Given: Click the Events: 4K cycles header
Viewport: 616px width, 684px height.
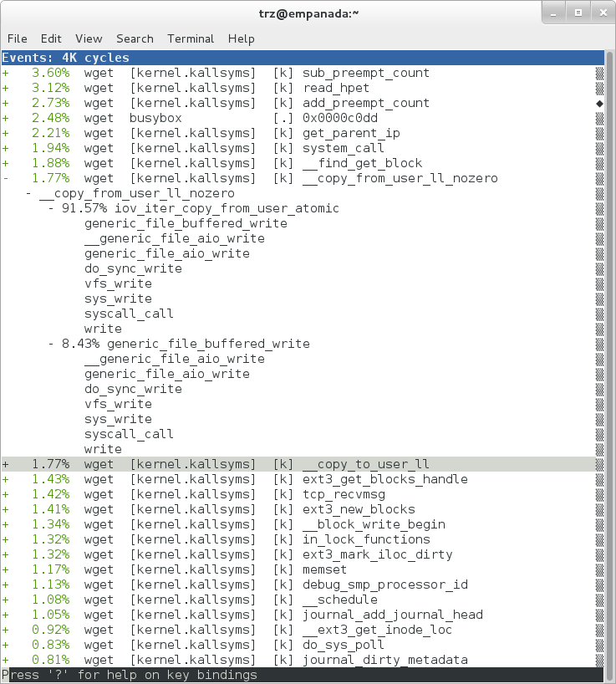Looking at the screenshot, I should click(x=66, y=58).
